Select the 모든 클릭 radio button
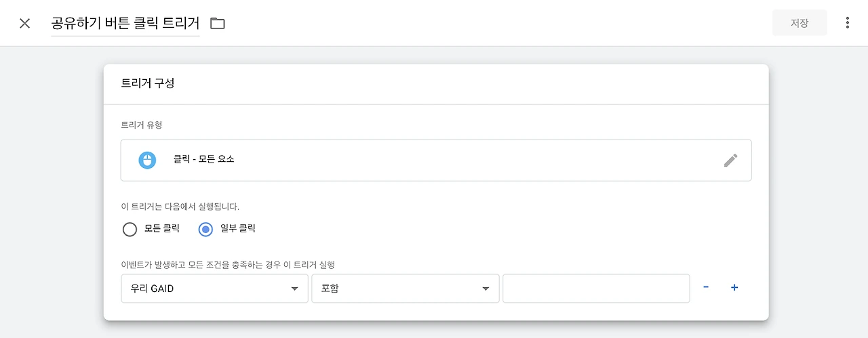 click(x=130, y=229)
